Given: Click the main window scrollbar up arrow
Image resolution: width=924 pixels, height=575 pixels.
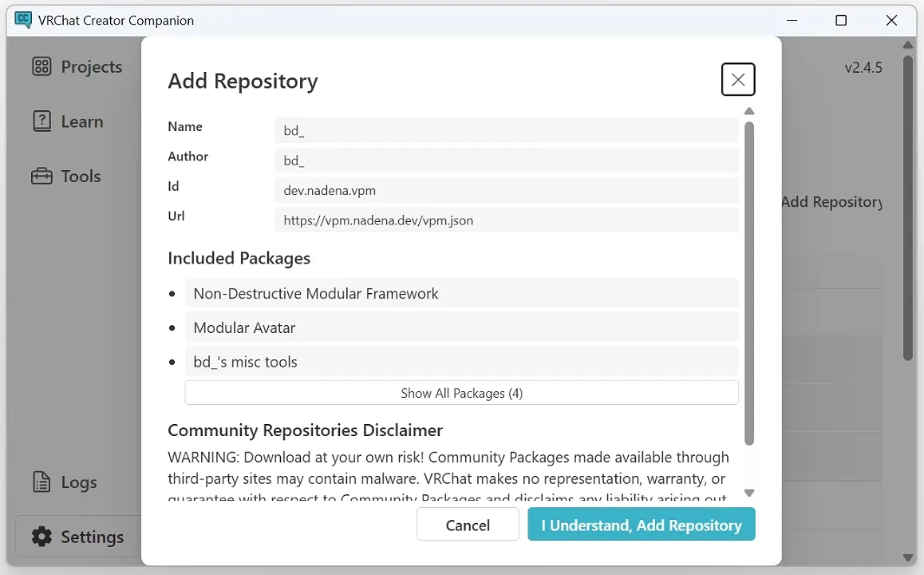Looking at the screenshot, I should 907,45.
